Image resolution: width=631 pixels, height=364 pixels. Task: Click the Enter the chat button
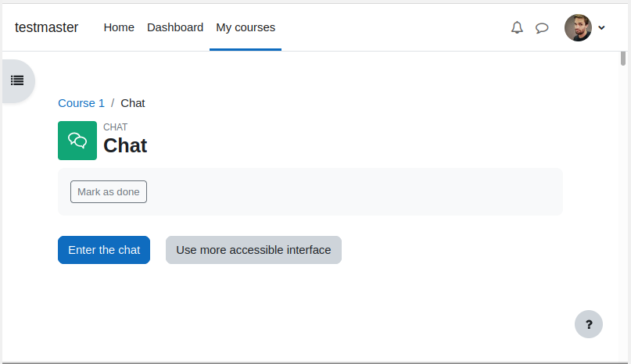(x=104, y=250)
